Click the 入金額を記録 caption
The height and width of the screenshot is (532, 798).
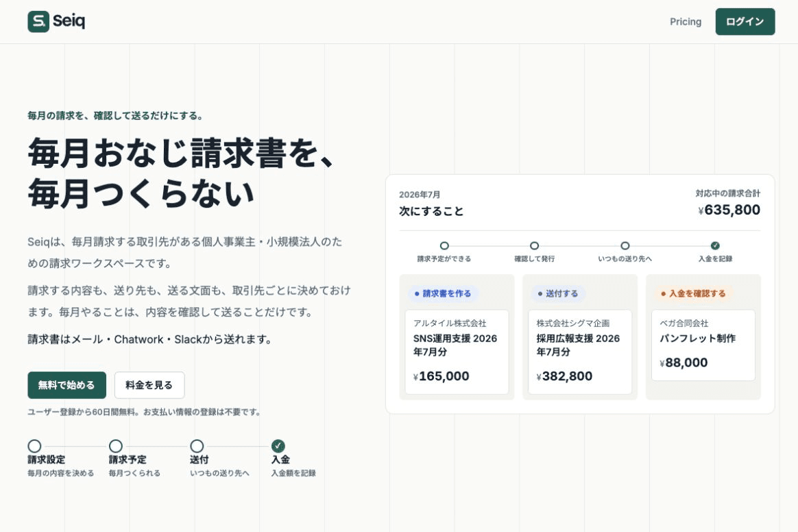[x=293, y=473]
